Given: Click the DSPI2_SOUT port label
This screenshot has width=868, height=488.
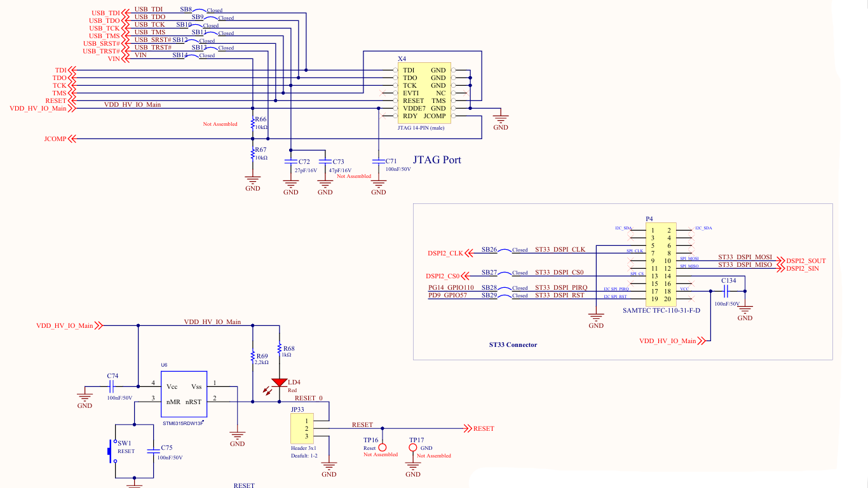Looking at the screenshot, I should (806, 261).
